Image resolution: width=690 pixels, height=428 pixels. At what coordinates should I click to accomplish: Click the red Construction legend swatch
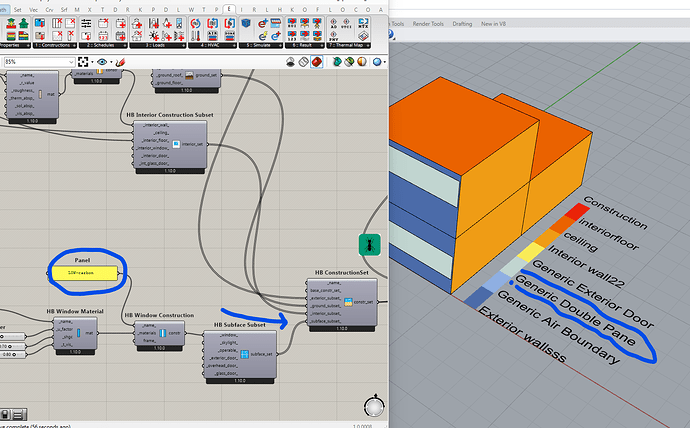[x=577, y=211]
